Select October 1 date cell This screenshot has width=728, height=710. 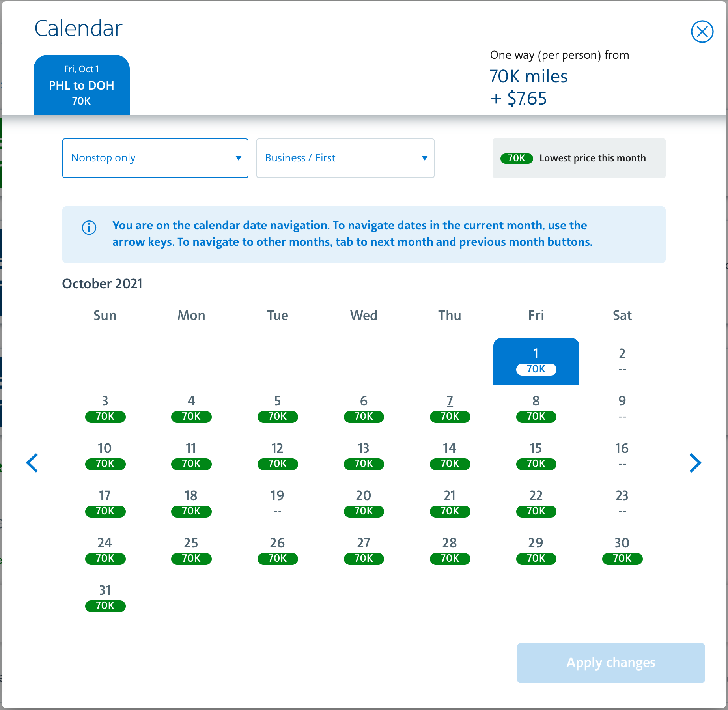point(536,362)
